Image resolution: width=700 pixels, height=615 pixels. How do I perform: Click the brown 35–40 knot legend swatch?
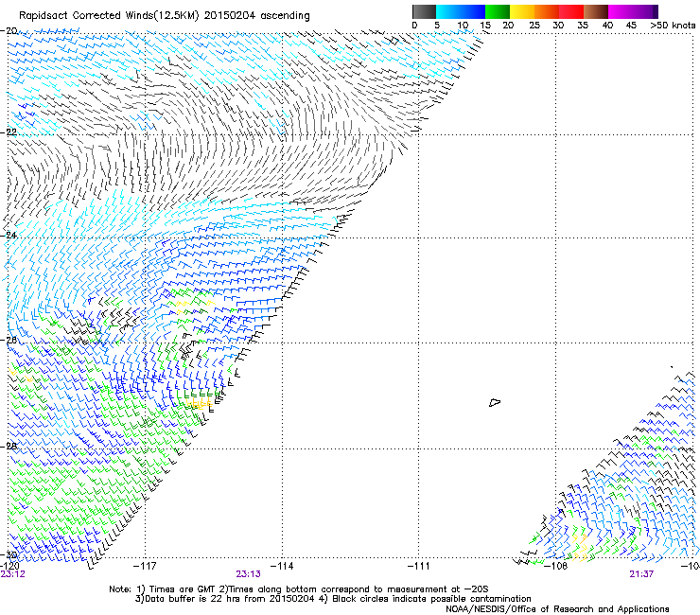596,11
